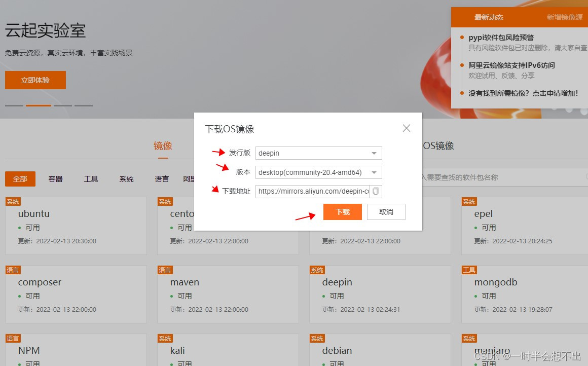Switch to the 镜像 tab
Screen dimensions: 588x366
[163, 146]
